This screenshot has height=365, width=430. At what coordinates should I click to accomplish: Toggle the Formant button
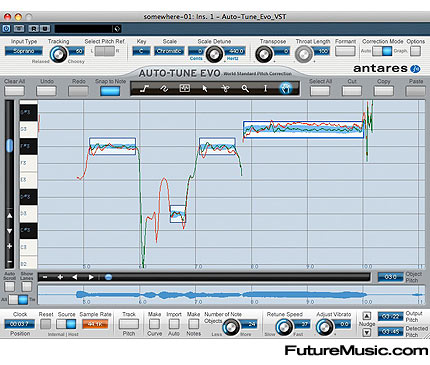click(x=345, y=51)
